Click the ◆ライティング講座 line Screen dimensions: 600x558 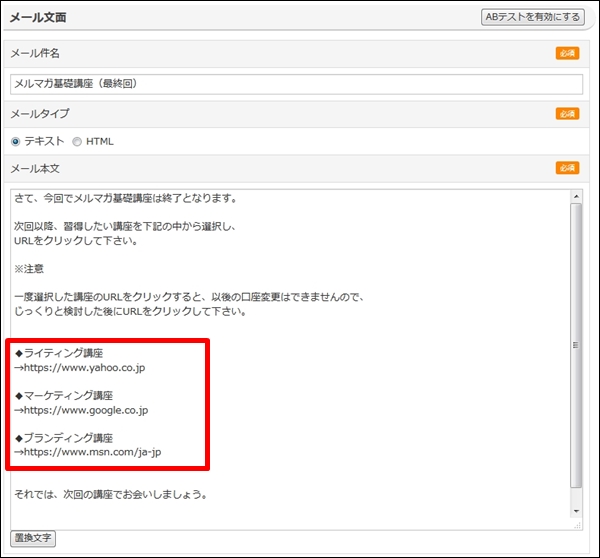coord(59,353)
